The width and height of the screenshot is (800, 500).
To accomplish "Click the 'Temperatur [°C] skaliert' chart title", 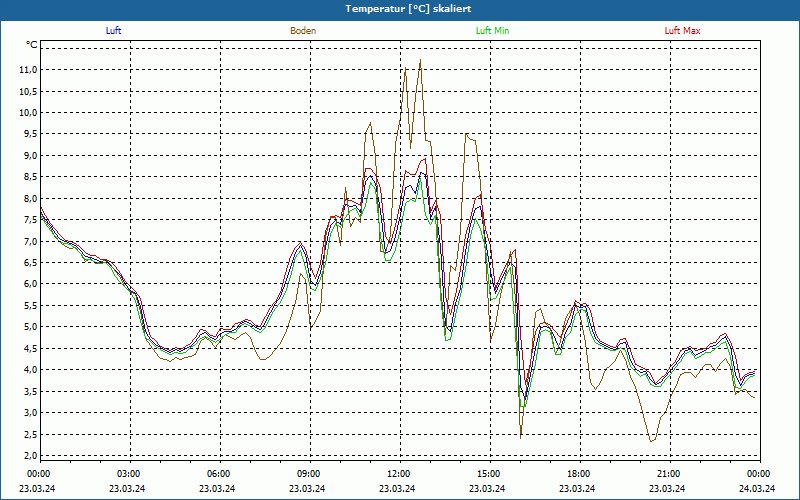I will coord(408,9).
